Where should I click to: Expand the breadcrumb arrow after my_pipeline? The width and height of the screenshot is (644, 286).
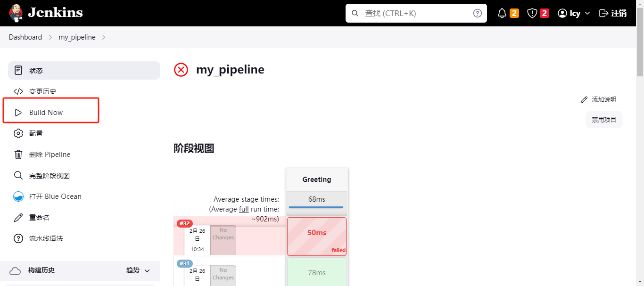point(104,37)
